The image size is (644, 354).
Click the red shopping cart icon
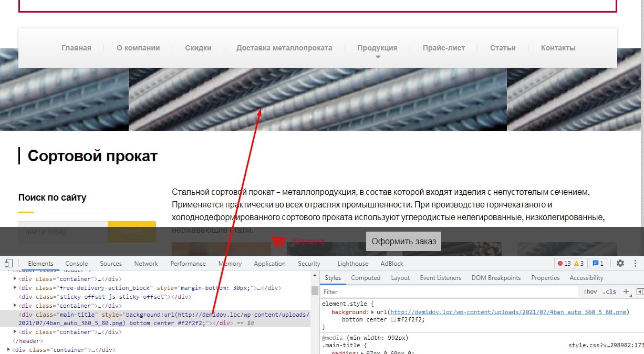[278, 242]
